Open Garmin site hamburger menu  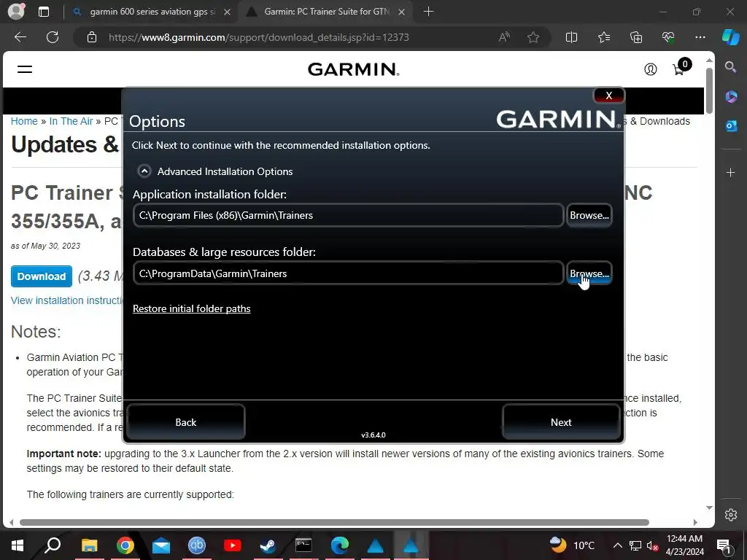click(x=25, y=69)
